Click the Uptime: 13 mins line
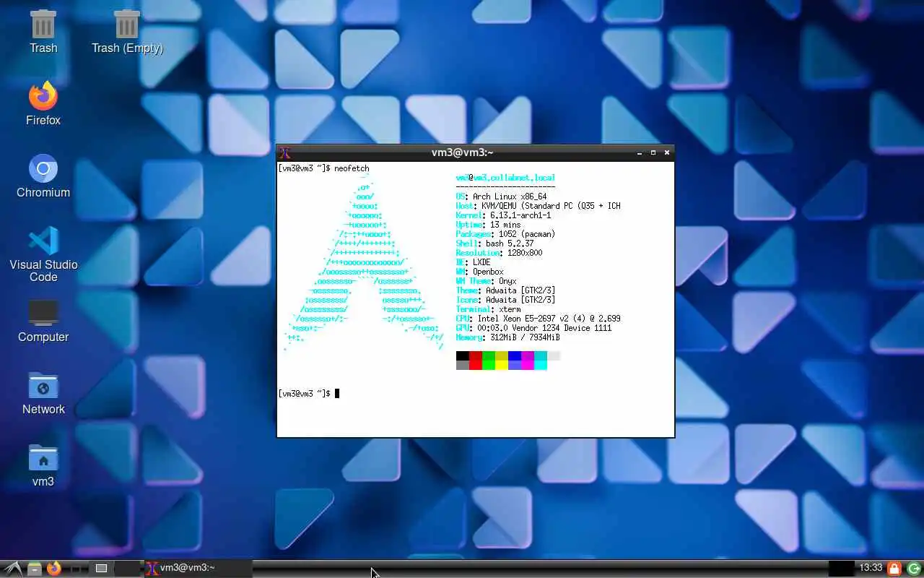924x578 pixels. pyautogui.click(x=488, y=225)
